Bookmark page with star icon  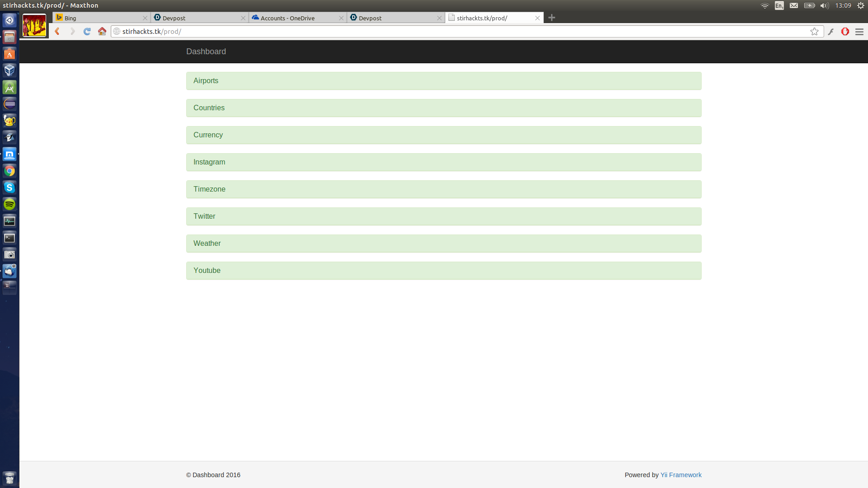814,32
